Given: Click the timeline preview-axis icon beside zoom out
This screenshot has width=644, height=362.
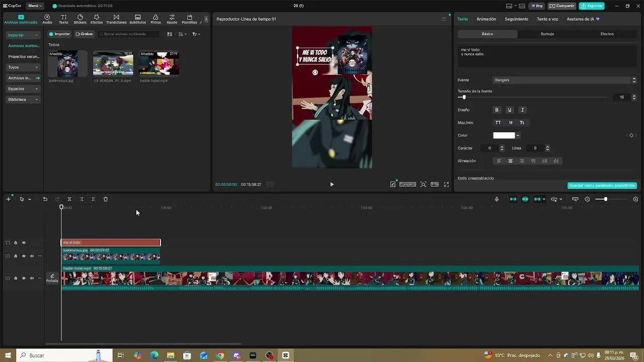Looking at the screenshot, I should 575,199.
